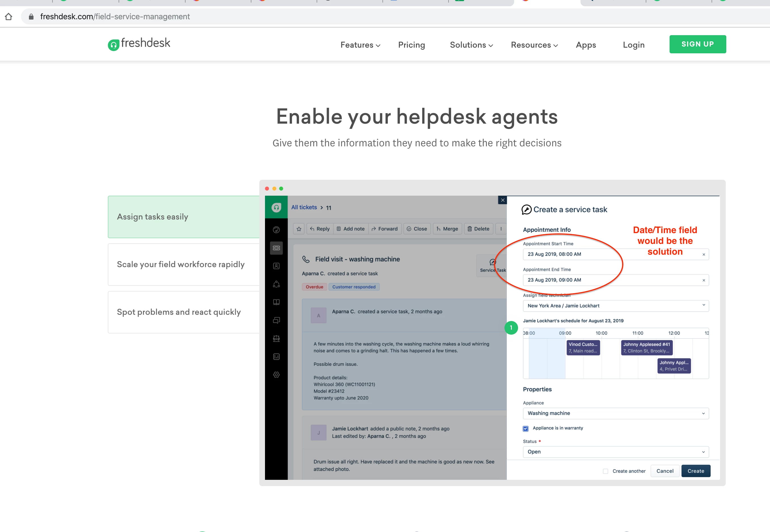770x532 pixels.
Task: Open the contacts icon in the sidebar
Action: coord(276,266)
